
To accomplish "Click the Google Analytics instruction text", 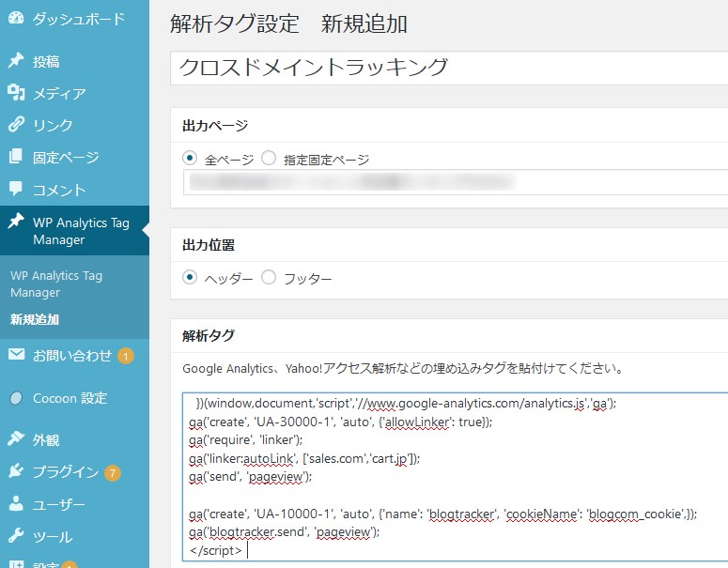I will coord(403,368).
